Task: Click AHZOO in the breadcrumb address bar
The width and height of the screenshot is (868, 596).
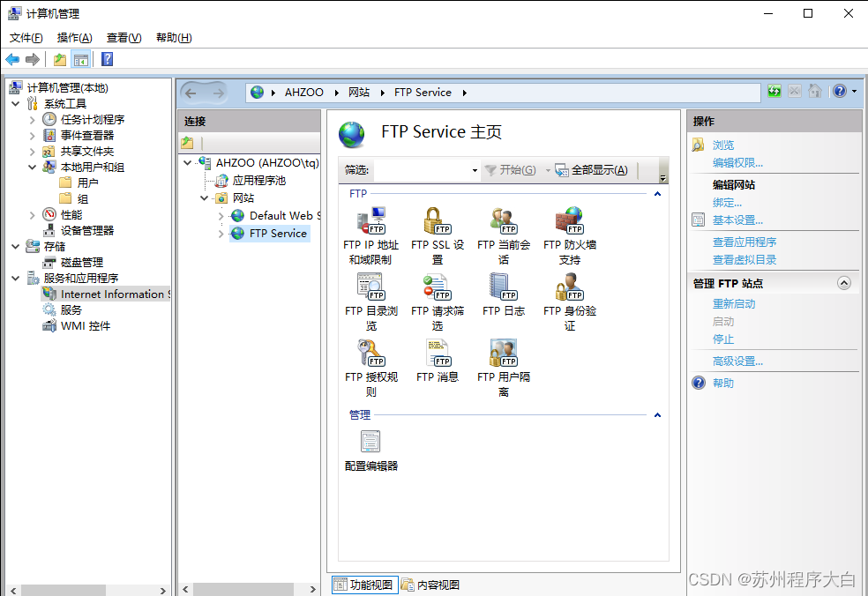Action: point(304,93)
